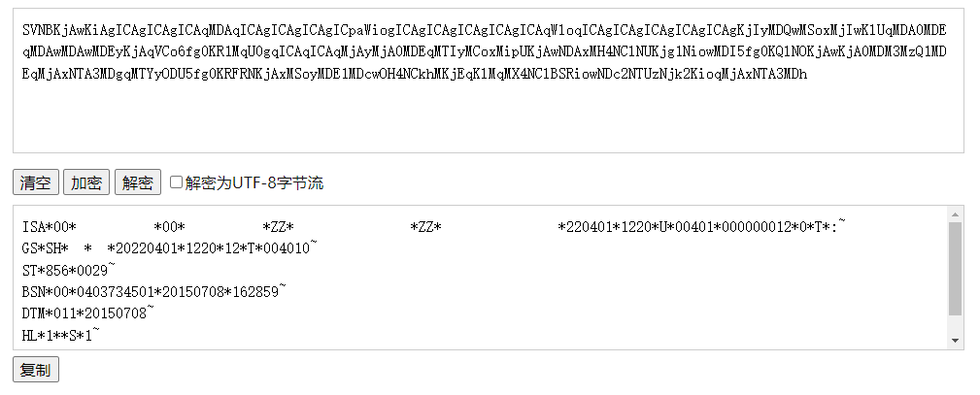Place cursor in the Base64 input text
Viewport: 980px width, 395px height.
[x=485, y=51]
